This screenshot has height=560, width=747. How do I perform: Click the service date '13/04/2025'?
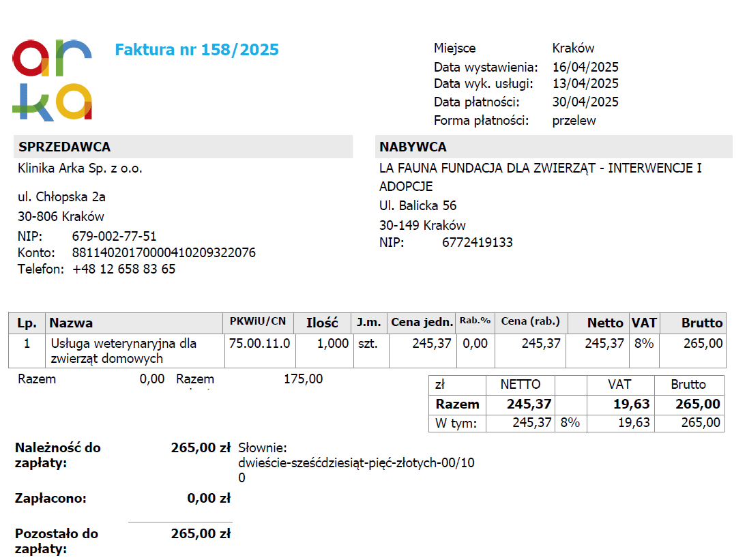(x=585, y=84)
